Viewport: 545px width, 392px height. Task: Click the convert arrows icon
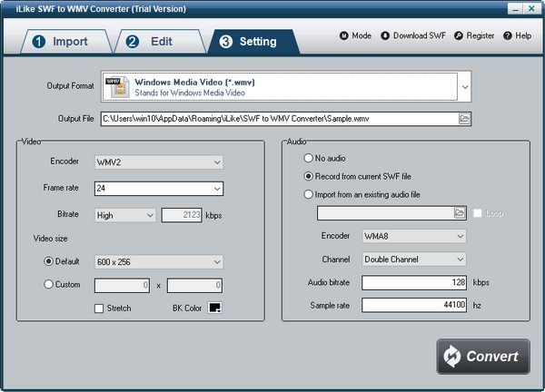[x=454, y=356]
